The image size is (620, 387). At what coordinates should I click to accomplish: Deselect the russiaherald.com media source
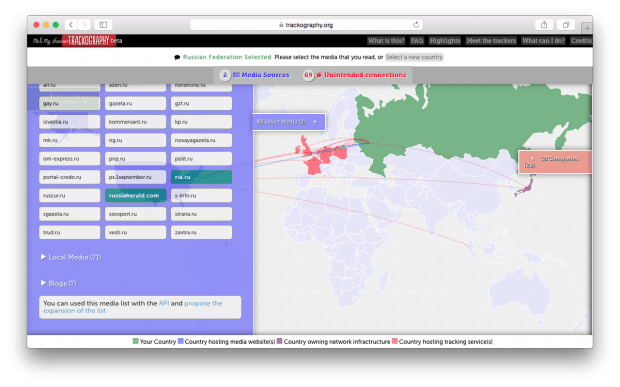click(x=135, y=195)
